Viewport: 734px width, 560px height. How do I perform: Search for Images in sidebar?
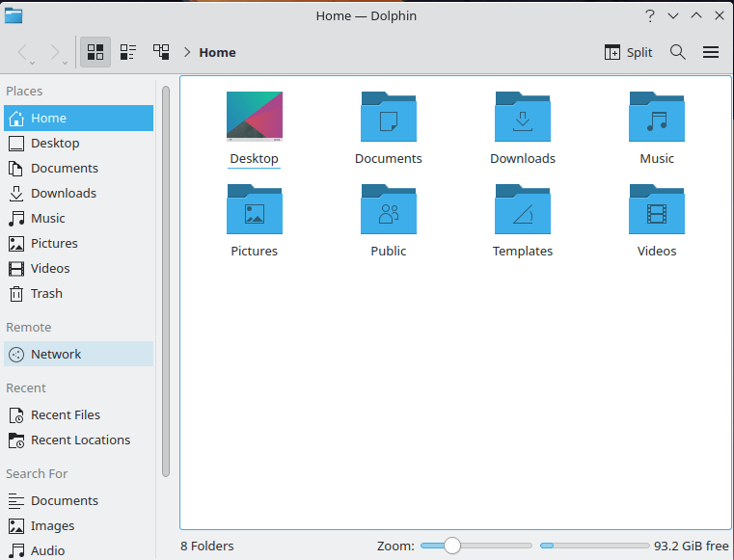(79, 526)
